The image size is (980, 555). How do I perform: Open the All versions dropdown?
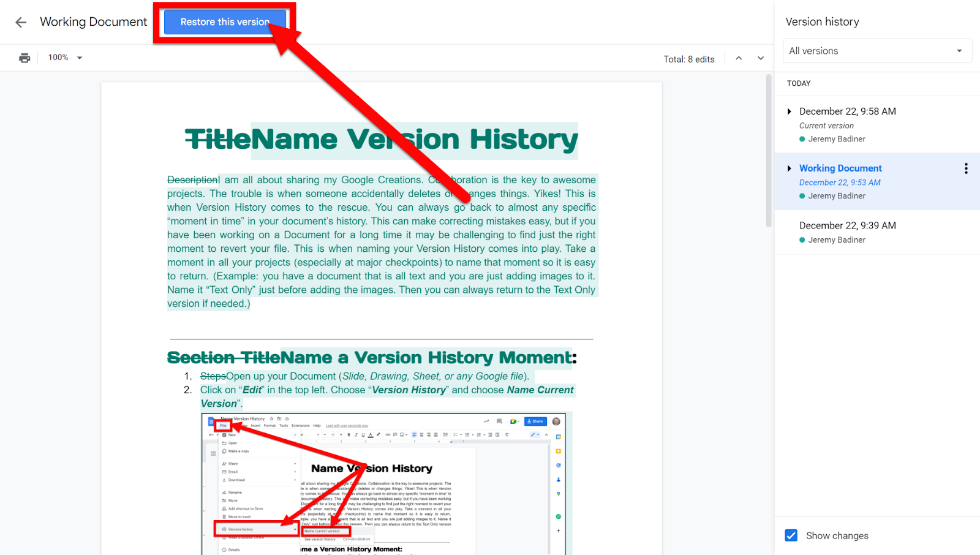point(877,51)
